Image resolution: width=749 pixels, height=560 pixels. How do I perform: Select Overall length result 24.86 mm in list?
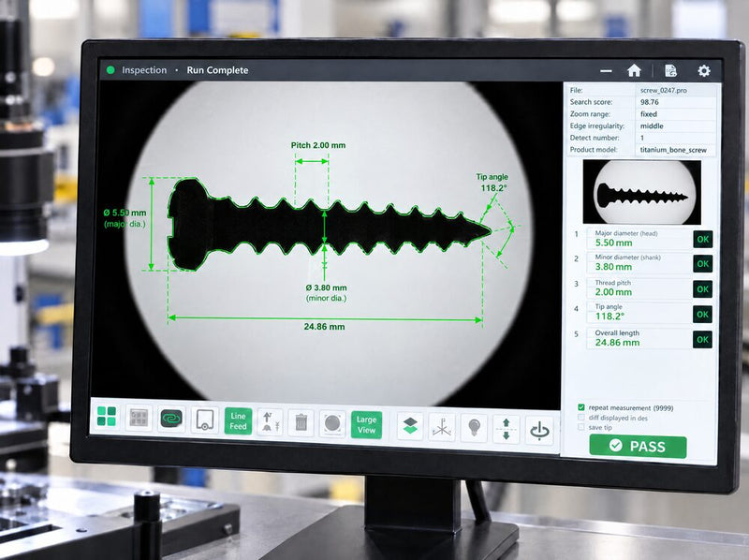click(617, 342)
